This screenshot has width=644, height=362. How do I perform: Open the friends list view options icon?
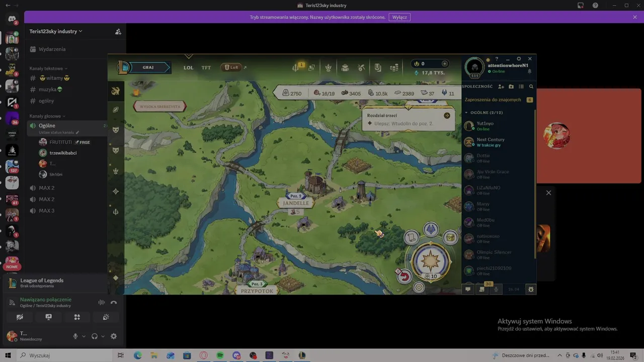point(521,86)
